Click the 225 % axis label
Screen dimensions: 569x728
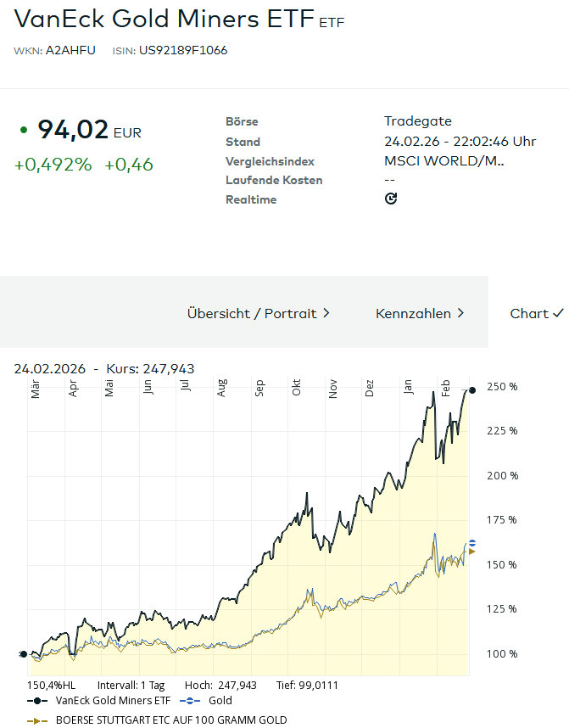click(x=502, y=431)
